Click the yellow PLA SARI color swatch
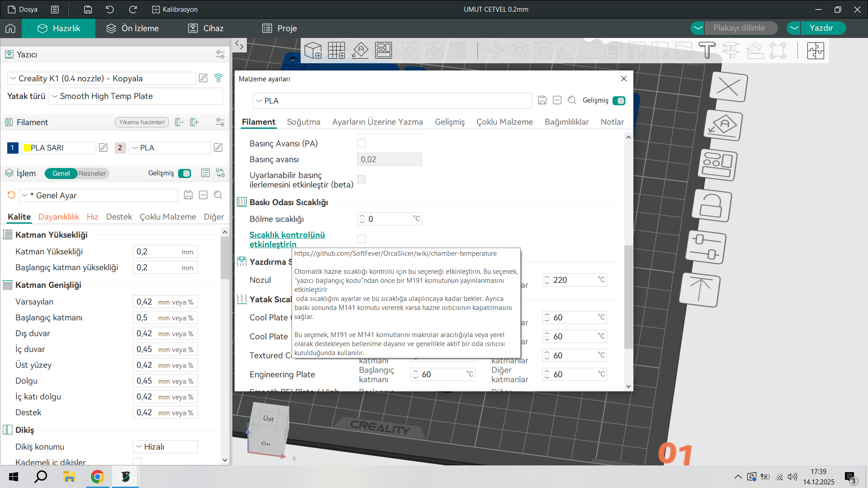This screenshot has width=868, height=488. 27,148
